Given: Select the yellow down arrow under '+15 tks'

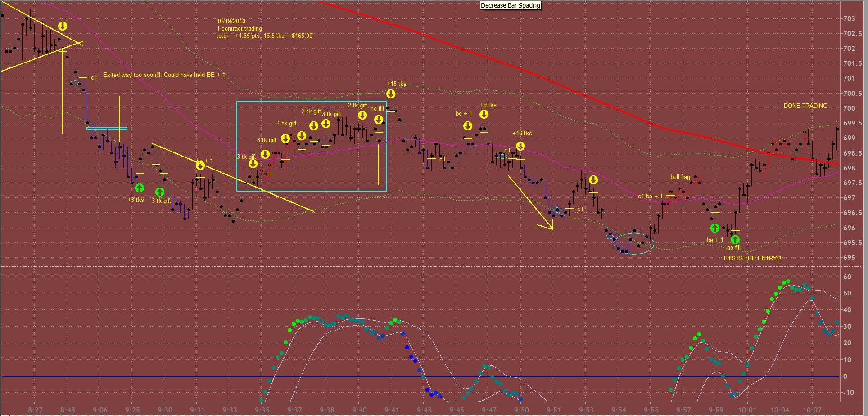Looking at the screenshot, I should (391, 94).
